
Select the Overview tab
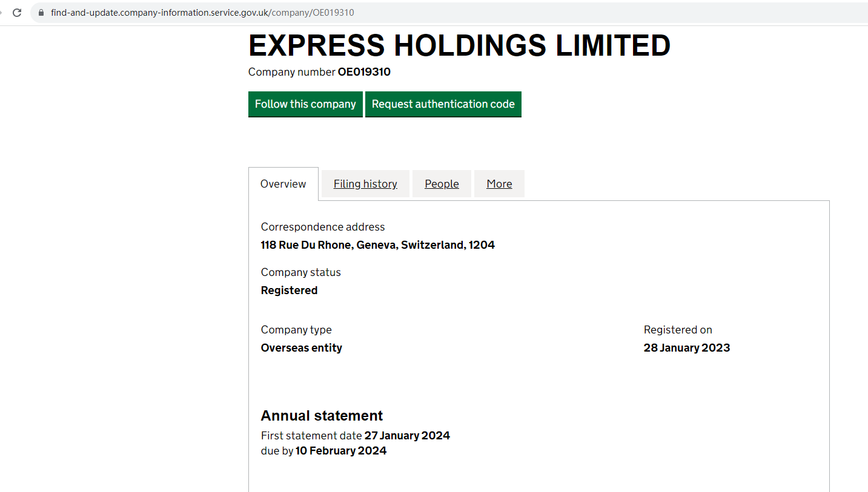283,184
